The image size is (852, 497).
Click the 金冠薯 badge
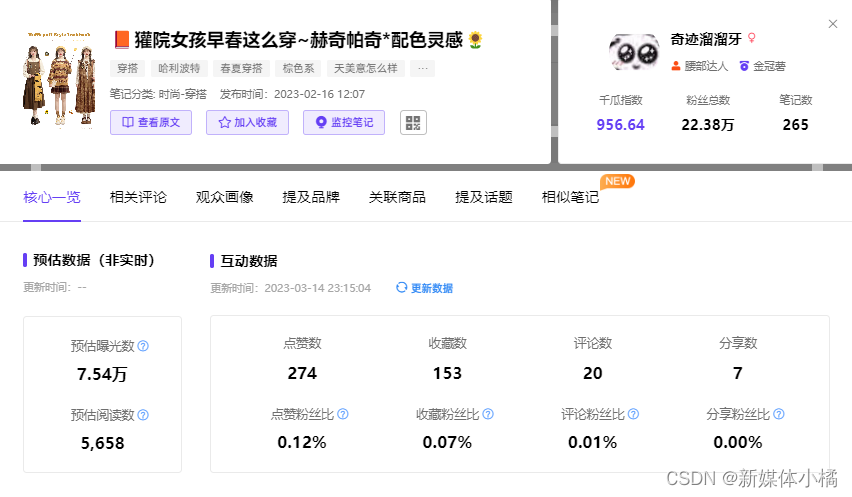[x=762, y=66]
